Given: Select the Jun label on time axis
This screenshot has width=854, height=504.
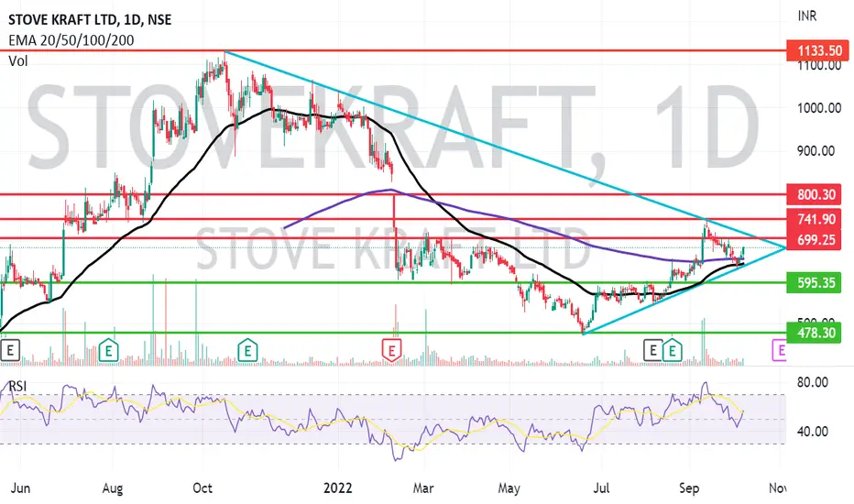Looking at the screenshot, I should (x=20, y=488).
